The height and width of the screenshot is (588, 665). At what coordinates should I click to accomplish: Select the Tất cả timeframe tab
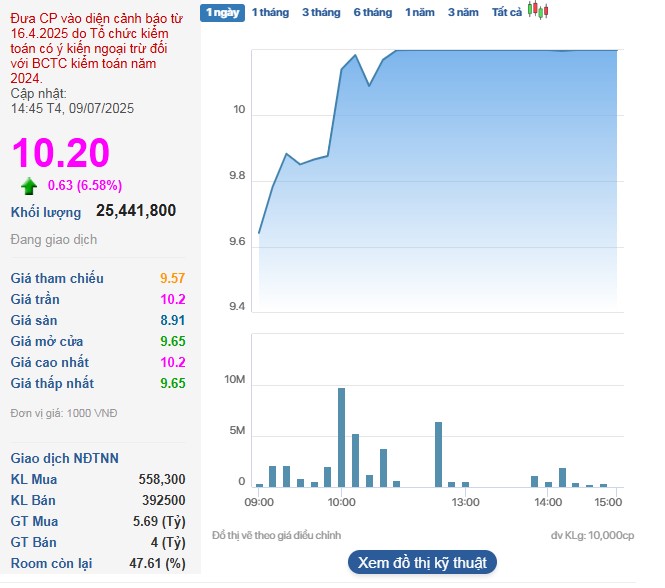pos(507,12)
